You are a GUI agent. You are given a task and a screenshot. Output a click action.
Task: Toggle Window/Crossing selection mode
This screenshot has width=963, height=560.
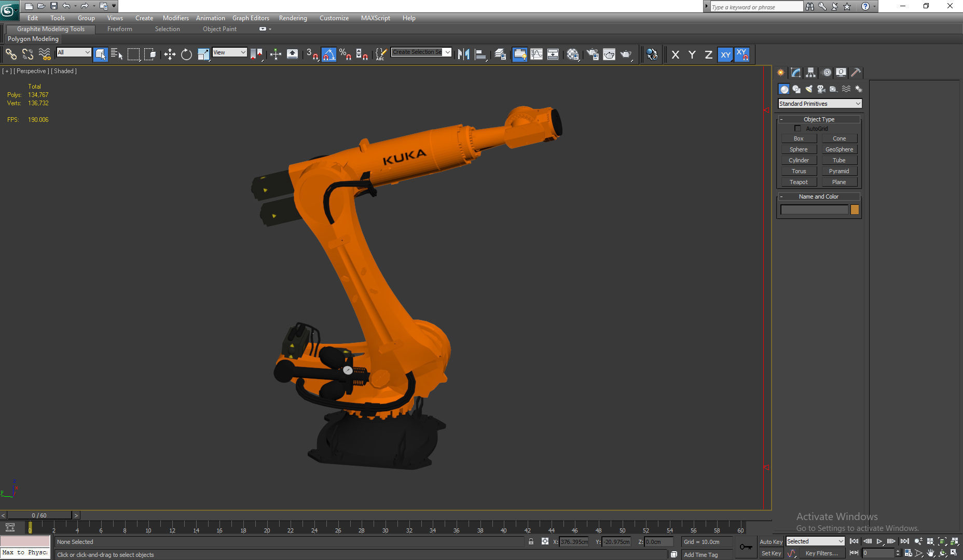(x=150, y=54)
